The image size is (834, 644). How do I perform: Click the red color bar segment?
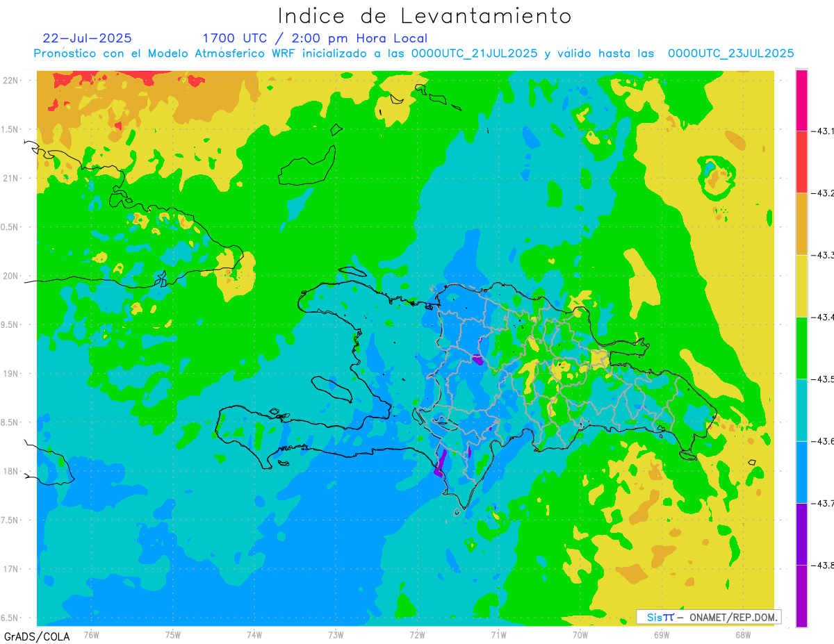coord(801,162)
